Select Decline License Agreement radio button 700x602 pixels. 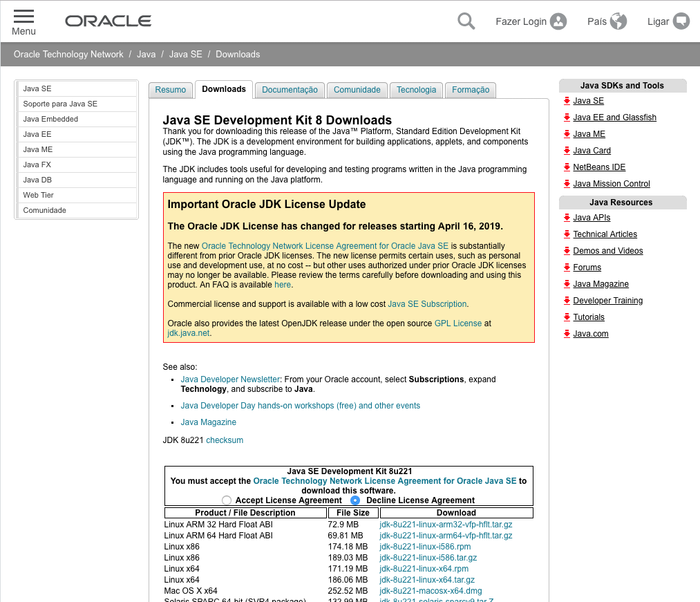click(x=355, y=500)
